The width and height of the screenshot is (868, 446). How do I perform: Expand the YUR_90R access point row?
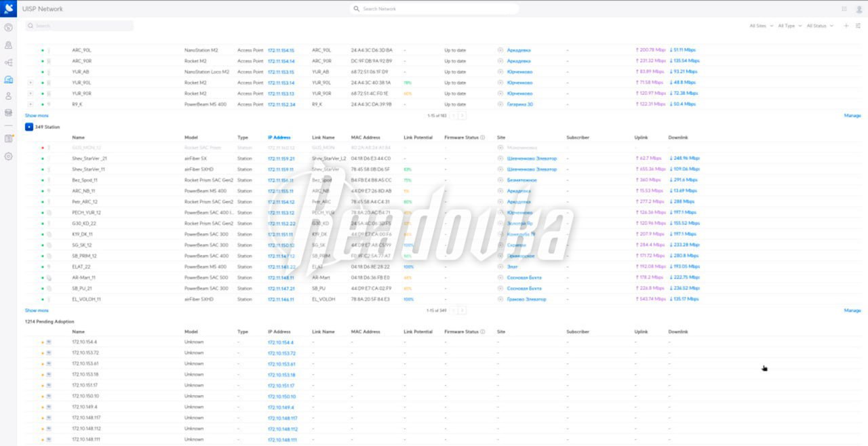31,94
